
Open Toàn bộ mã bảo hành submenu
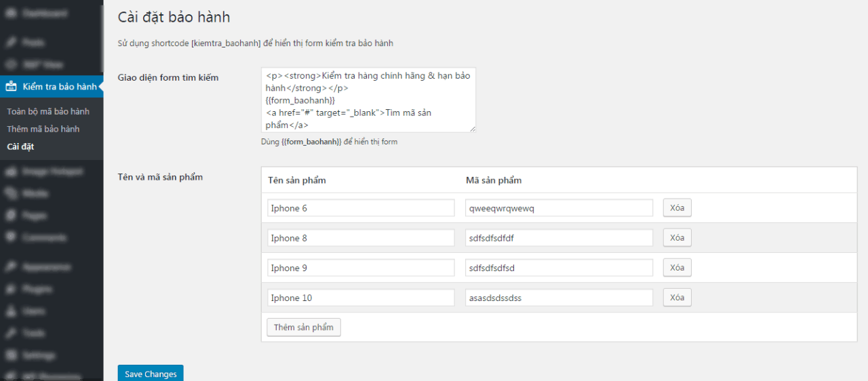point(48,111)
